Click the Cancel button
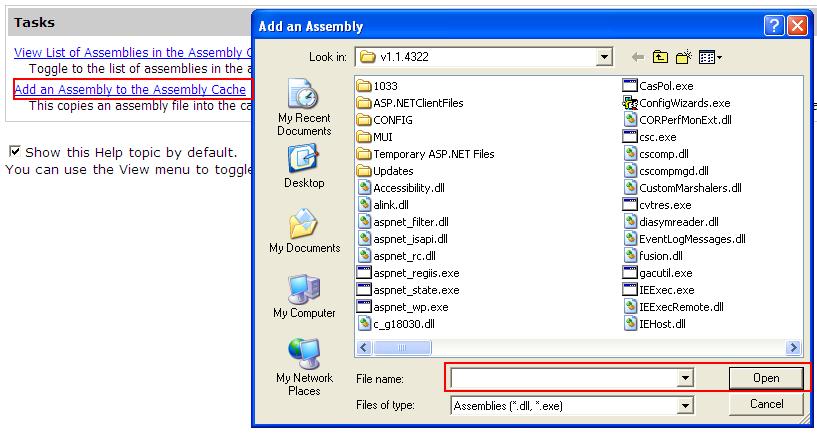817x433 pixels. [766, 404]
